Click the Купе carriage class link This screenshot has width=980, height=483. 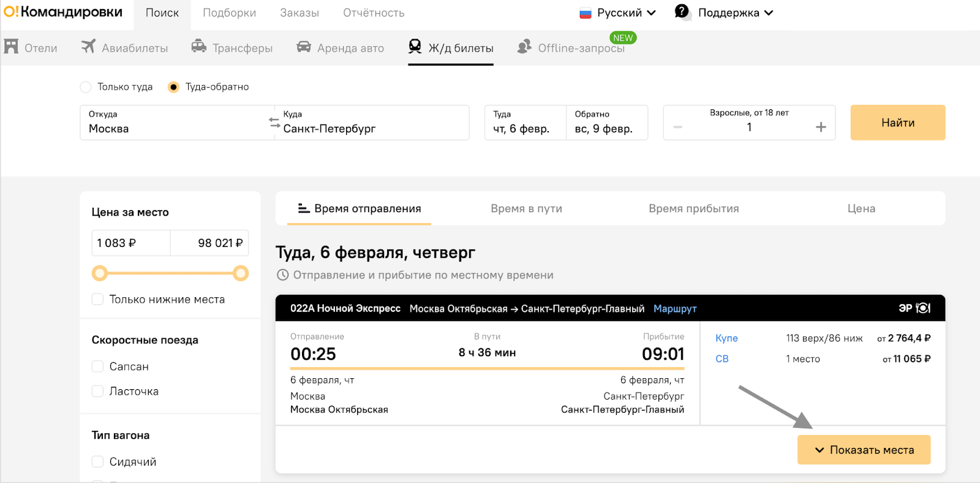pyautogui.click(x=726, y=338)
